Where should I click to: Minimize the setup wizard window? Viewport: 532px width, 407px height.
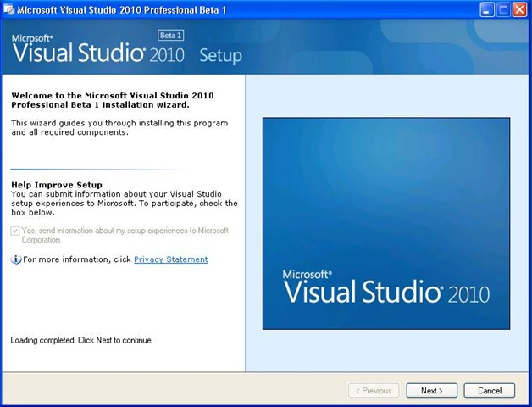(487, 10)
